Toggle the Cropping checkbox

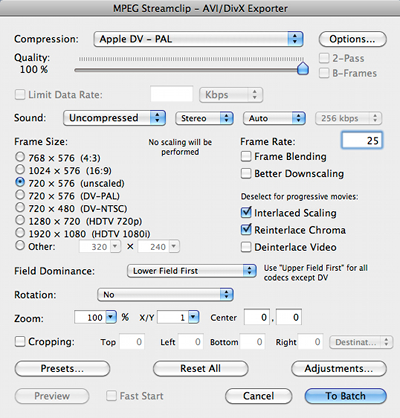coord(20,341)
